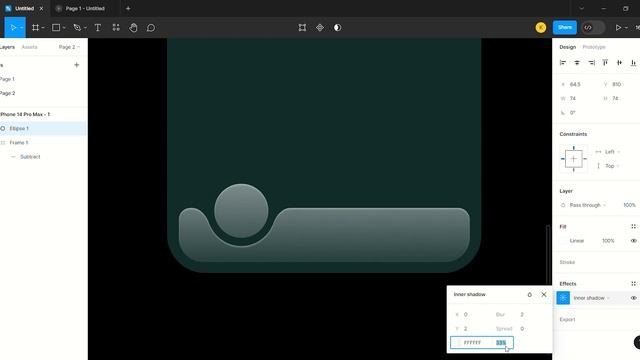Select Page 1 in pages list

pyautogui.click(x=7, y=79)
